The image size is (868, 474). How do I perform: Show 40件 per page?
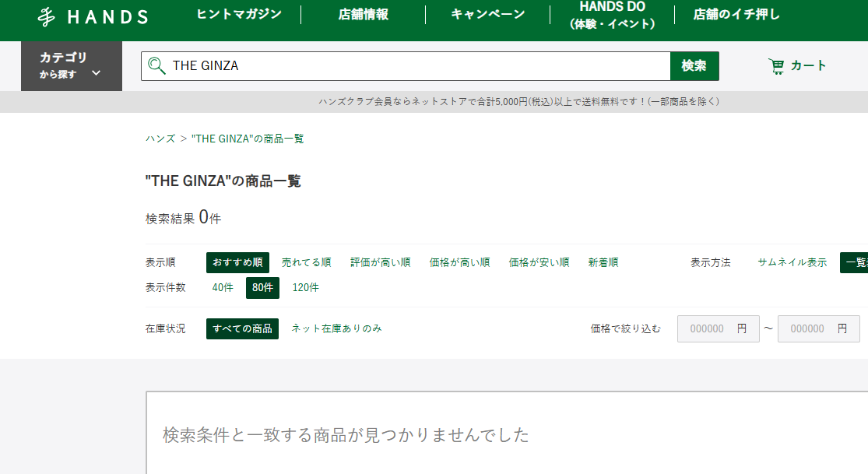[223, 287]
